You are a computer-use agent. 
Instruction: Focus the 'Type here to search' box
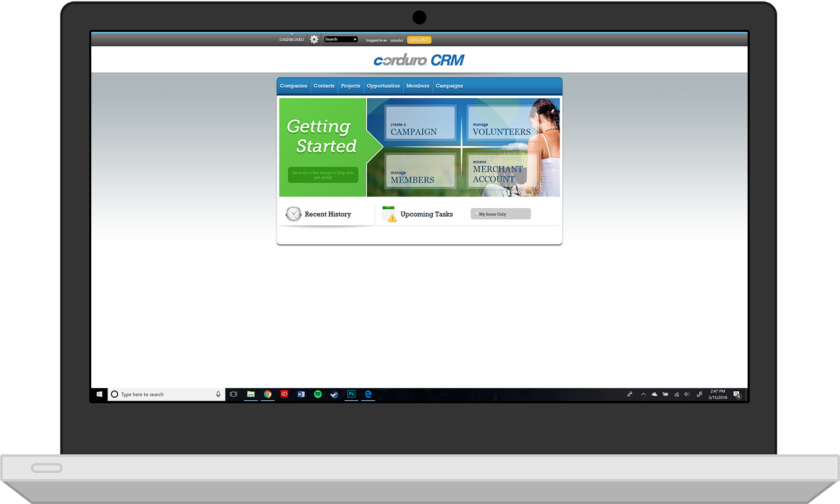[166, 394]
